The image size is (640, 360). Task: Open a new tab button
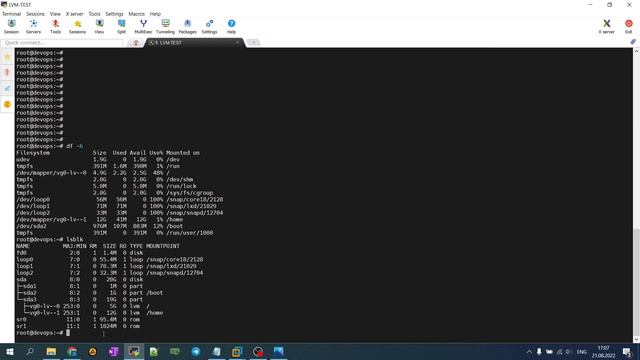point(253,42)
